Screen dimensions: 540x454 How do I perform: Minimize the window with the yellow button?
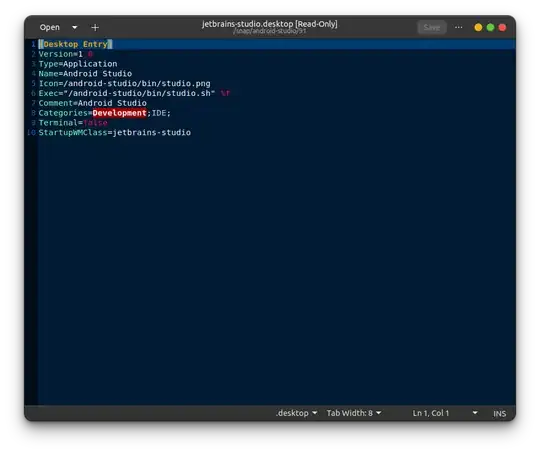pyautogui.click(x=478, y=28)
